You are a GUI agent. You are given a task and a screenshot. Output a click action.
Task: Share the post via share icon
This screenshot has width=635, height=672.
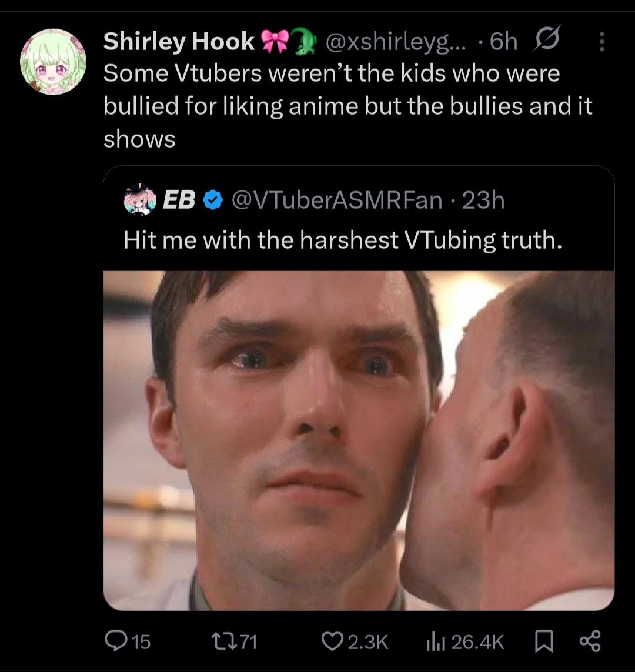point(590,641)
